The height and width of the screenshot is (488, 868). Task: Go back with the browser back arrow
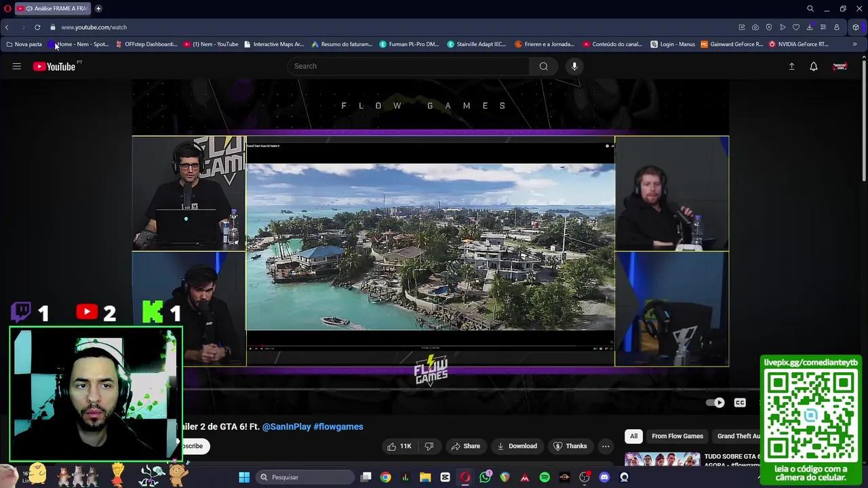7,27
